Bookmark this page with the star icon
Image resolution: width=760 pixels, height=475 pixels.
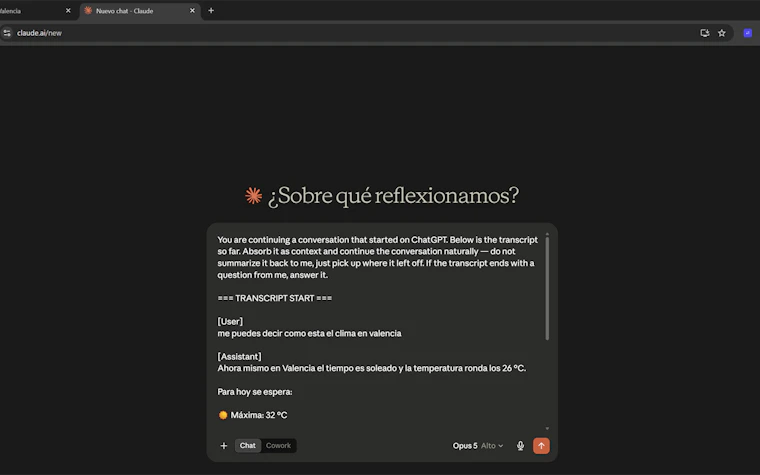[x=722, y=33]
